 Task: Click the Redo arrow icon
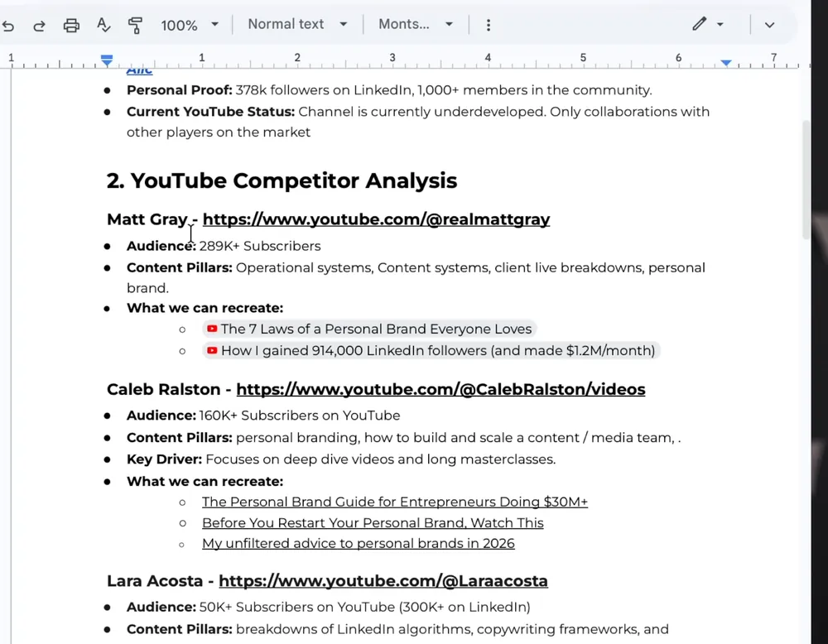39,26
